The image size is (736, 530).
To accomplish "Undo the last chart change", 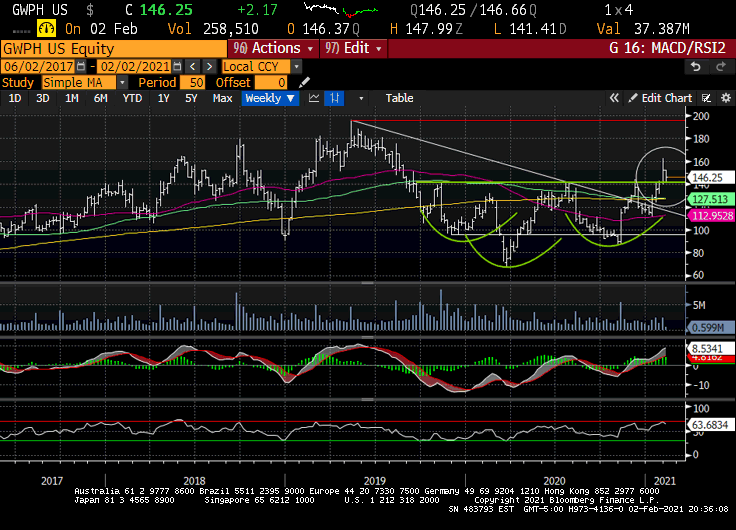I will pyautogui.click(x=696, y=67).
